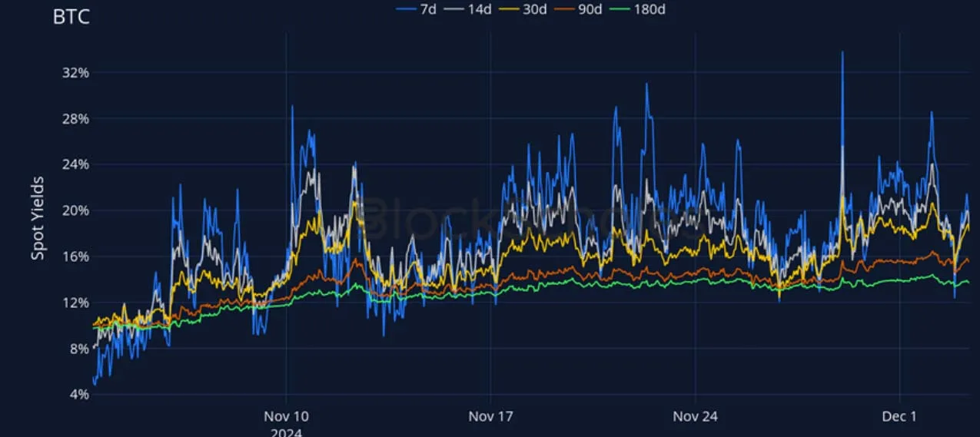Click the Nov 24 date label
The image size is (980, 437).
pyautogui.click(x=695, y=416)
